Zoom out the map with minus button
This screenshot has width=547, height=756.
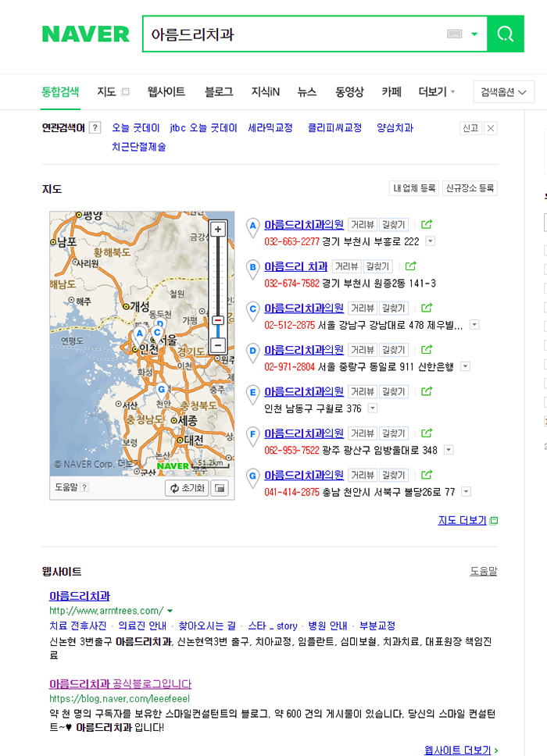click(x=218, y=345)
